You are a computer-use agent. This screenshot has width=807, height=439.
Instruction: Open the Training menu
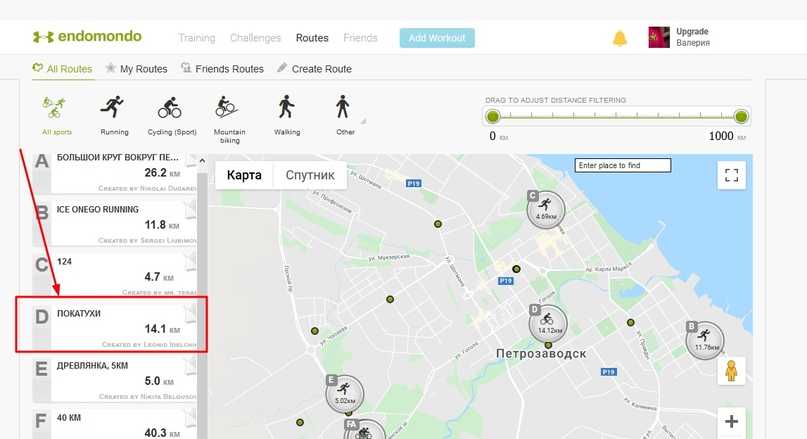point(197,38)
